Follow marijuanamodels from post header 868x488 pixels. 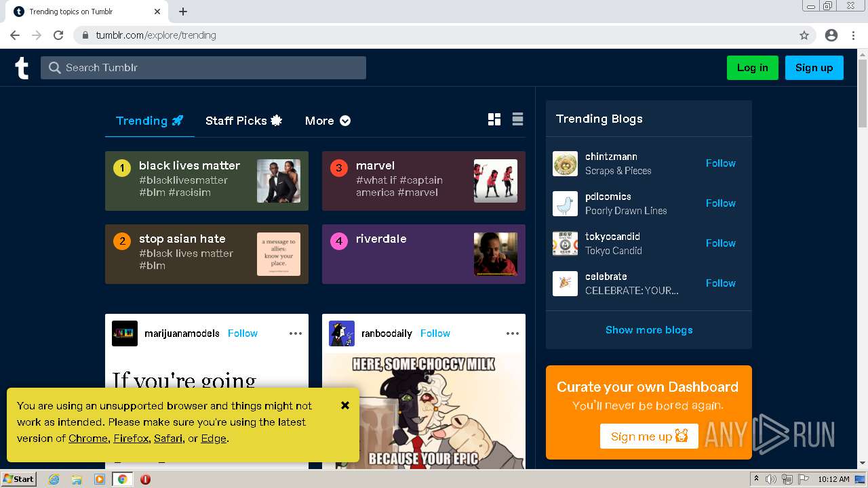pos(243,333)
